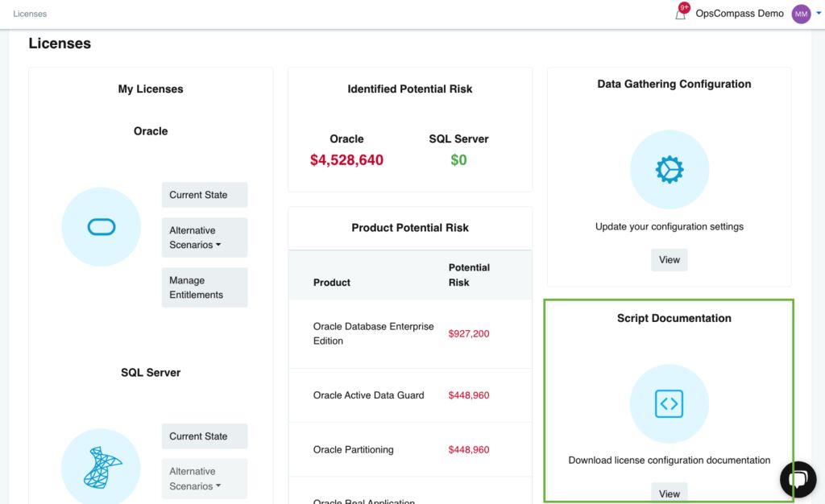This screenshot has width=825, height=504.
Task: Click the Oracle logo icon
Action: [102, 227]
